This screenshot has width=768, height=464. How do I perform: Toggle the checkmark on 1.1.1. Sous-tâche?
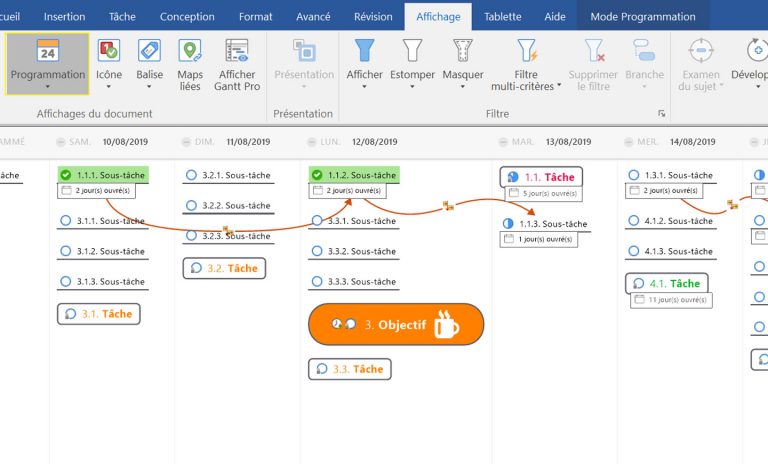[66, 175]
